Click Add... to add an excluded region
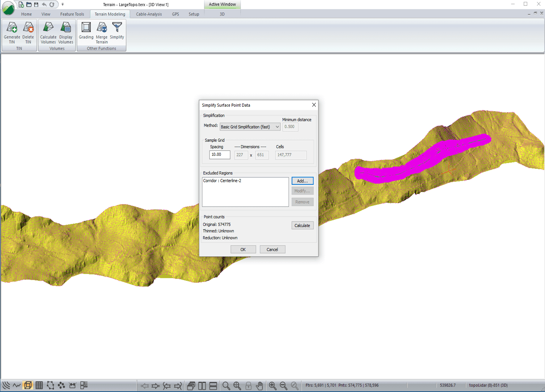Image resolution: width=545 pixels, height=392 pixels. tap(302, 181)
